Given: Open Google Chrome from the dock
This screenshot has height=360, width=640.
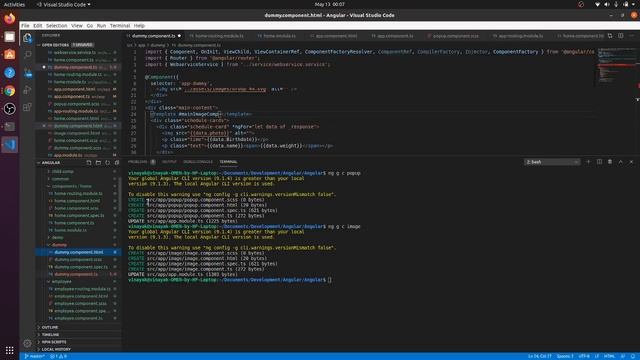Looking at the screenshot, I should [9, 91].
